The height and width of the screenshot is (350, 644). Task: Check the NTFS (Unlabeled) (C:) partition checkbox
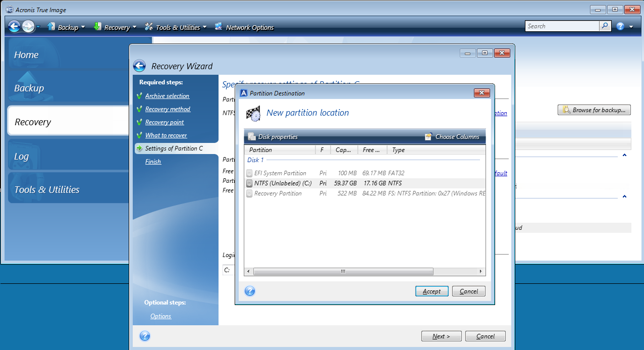click(x=249, y=183)
